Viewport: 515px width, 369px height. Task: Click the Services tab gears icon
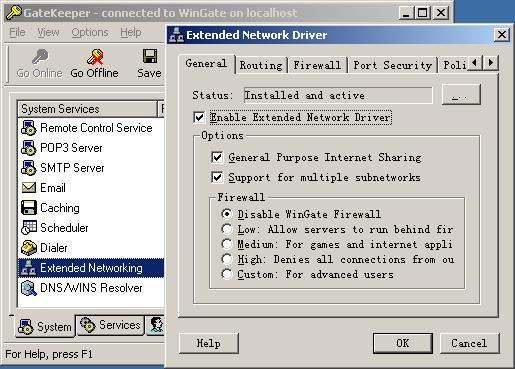[88, 325]
